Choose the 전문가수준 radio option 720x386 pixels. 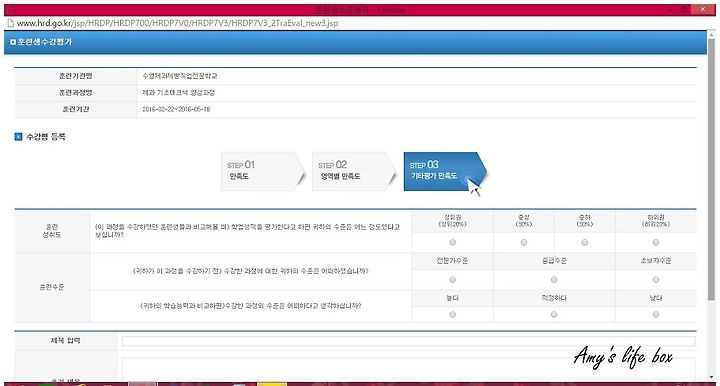[x=453, y=280]
